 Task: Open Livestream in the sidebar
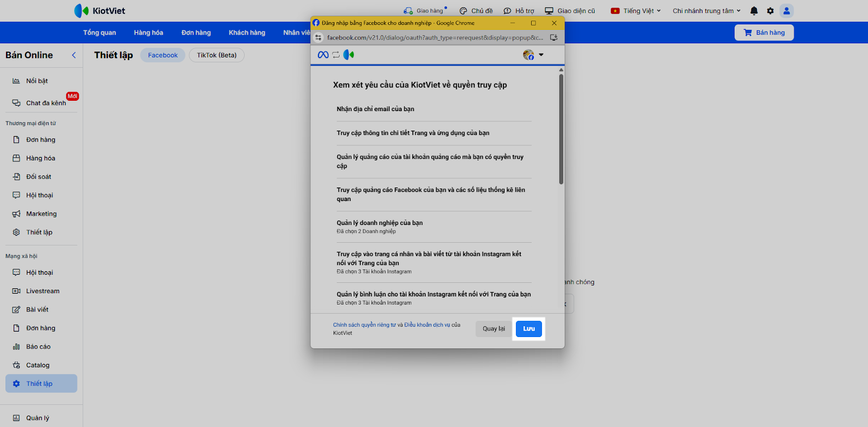pos(41,291)
